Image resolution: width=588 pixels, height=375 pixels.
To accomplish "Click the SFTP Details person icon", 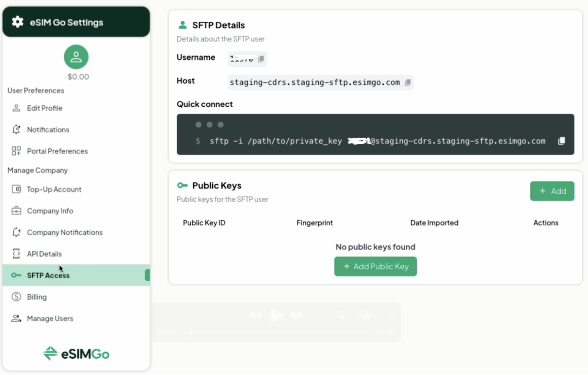I will (x=183, y=25).
